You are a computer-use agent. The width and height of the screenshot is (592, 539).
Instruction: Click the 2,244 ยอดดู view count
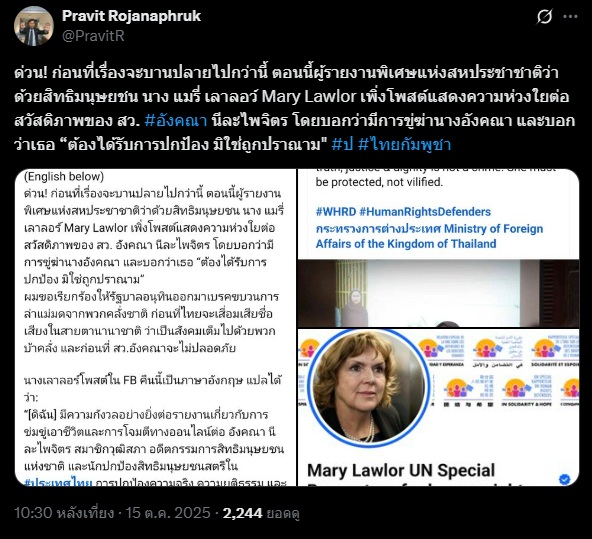tap(261, 513)
